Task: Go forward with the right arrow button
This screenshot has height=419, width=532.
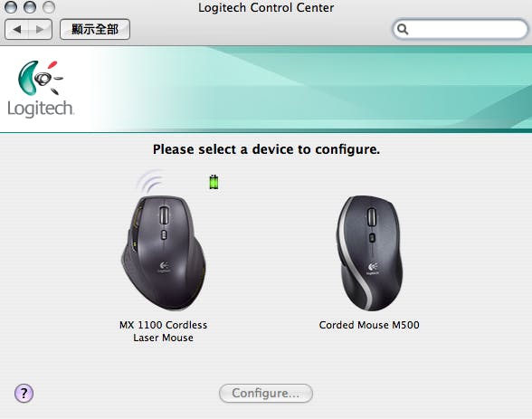Action: [x=40, y=30]
